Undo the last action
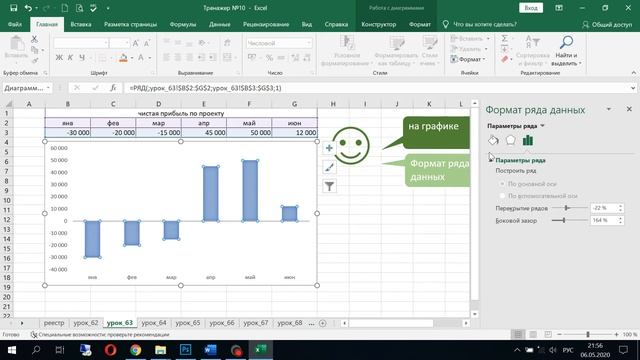Viewport: 640px width, 360px height. 28,8
